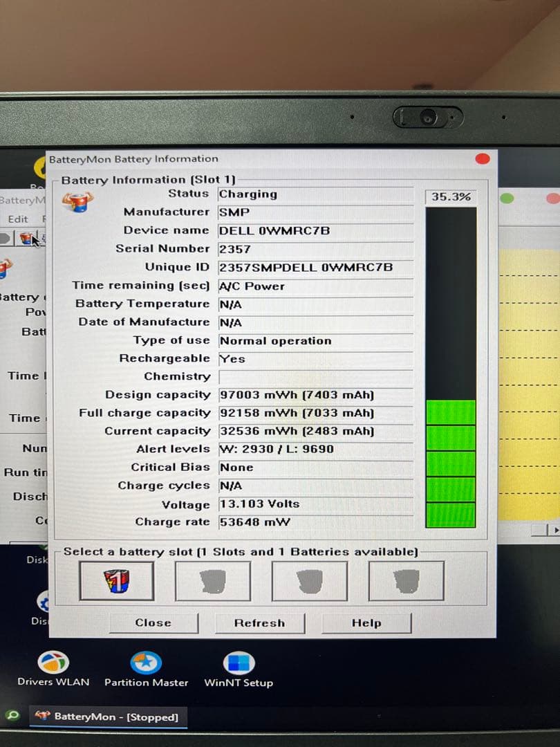Click the Serial Number field showing 2357

(316, 249)
